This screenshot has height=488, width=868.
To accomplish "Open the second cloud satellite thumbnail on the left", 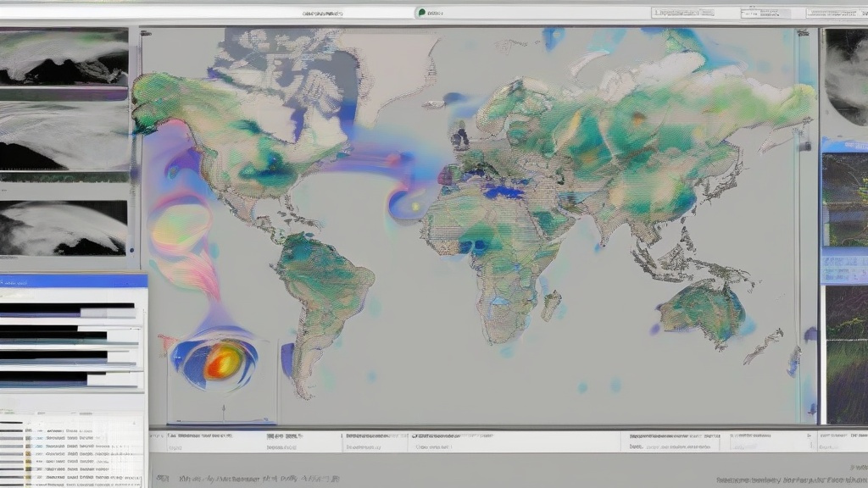I will pyautogui.click(x=64, y=136).
